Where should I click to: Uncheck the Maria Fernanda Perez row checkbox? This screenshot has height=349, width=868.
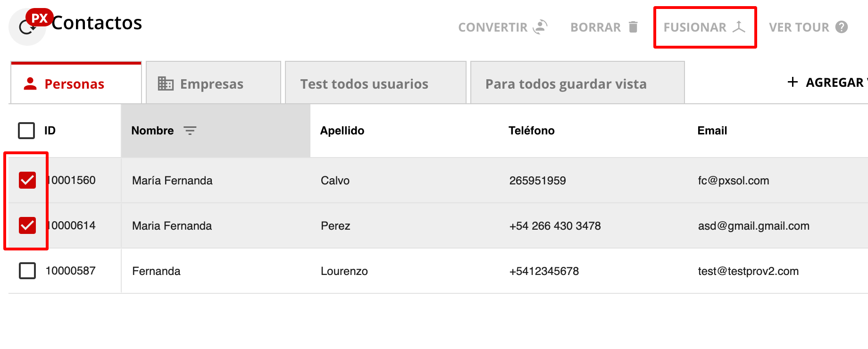27,225
